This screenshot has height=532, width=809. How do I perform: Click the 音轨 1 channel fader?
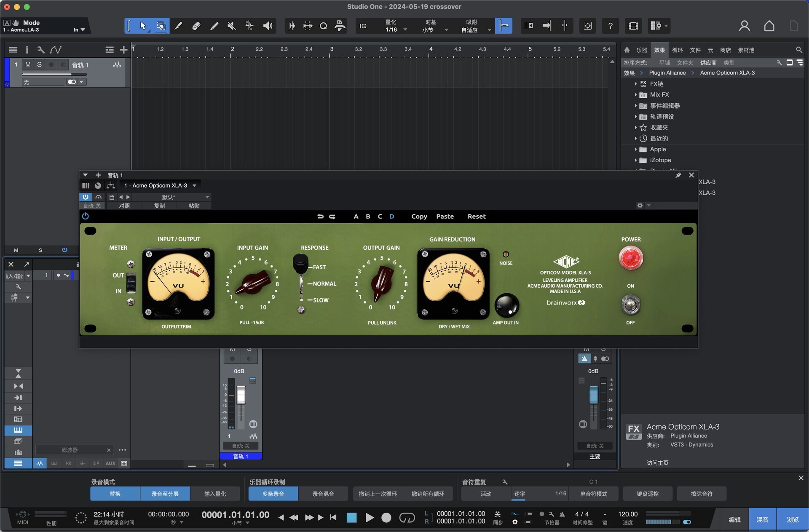241,396
